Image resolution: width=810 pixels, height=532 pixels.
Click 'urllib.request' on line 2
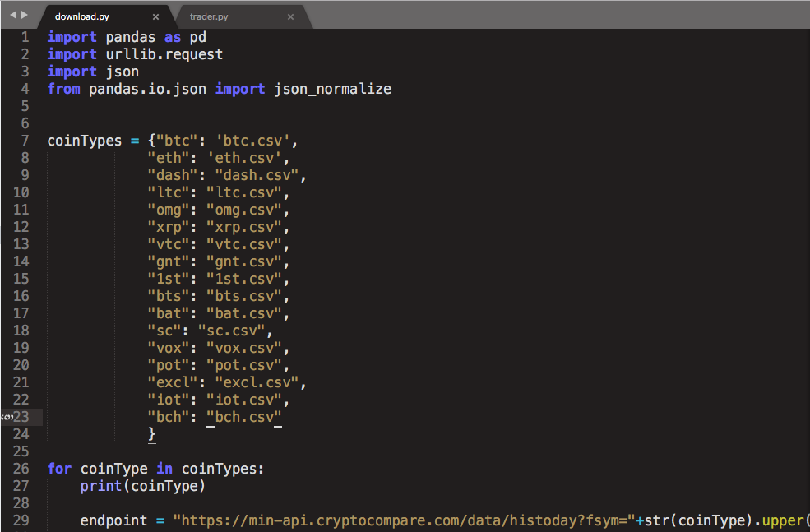164,54
